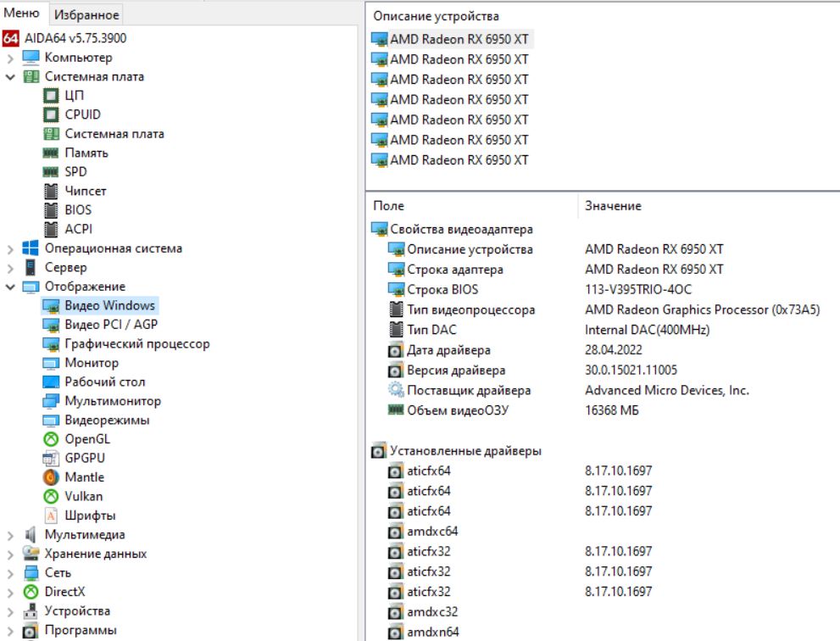The image size is (840, 641).
Task: Expand the Программы tree node
Action: pos(10,631)
